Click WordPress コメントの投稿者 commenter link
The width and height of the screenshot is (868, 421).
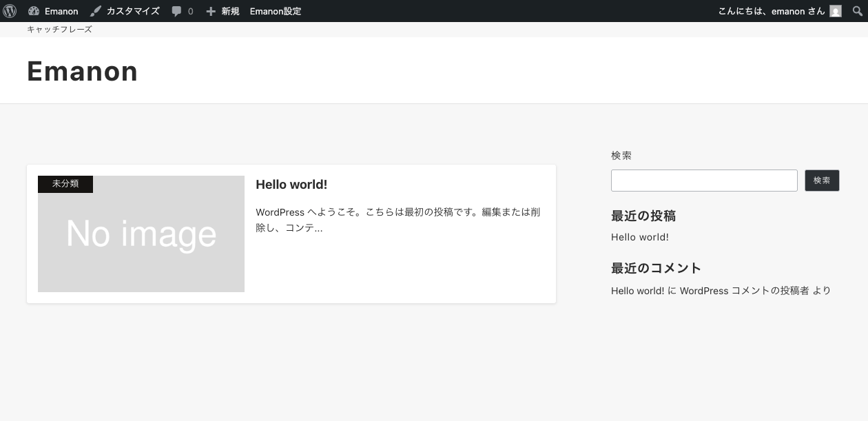744,291
